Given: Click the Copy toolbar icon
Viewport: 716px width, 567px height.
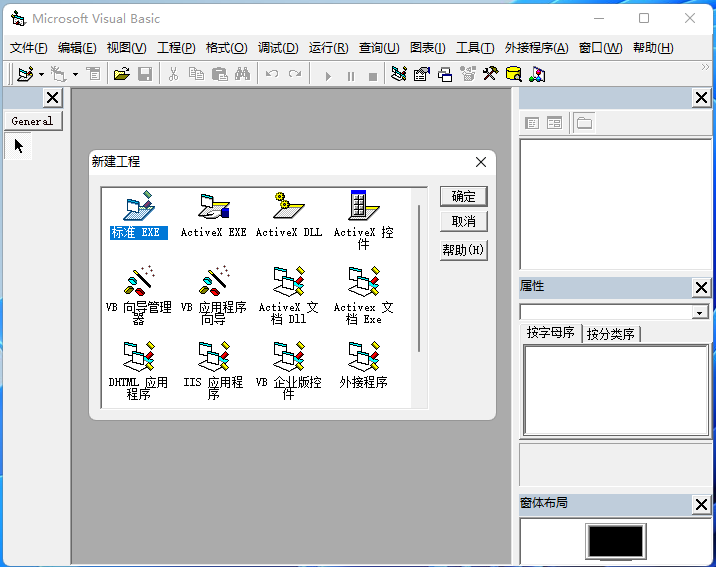Looking at the screenshot, I should coord(196,74).
